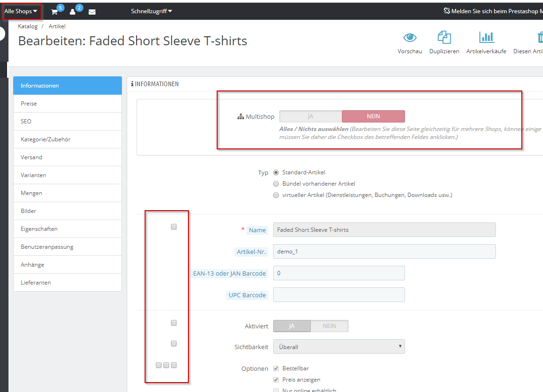This screenshot has width=543, height=392.
Task: Click the Artikel-Nr. input field
Action: [384, 252]
